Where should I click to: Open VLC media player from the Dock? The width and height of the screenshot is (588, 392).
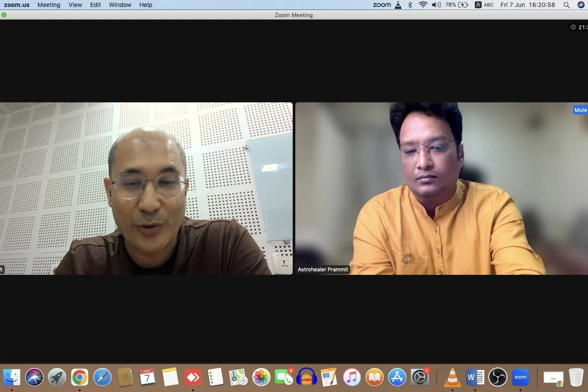(453, 377)
